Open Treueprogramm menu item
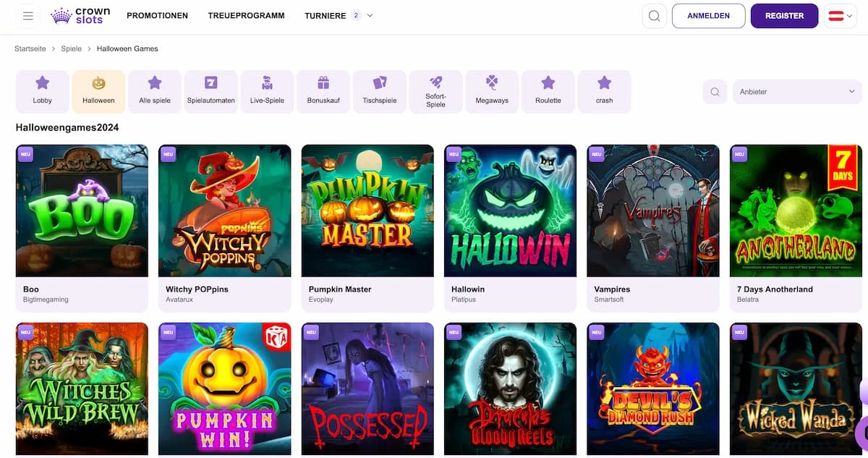 coord(246,15)
